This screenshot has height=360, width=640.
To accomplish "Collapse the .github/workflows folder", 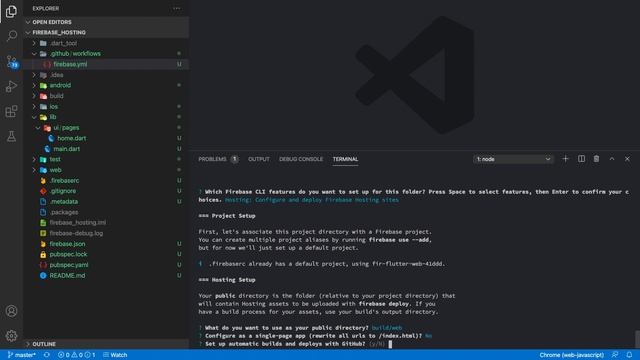I will pos(106,53).
